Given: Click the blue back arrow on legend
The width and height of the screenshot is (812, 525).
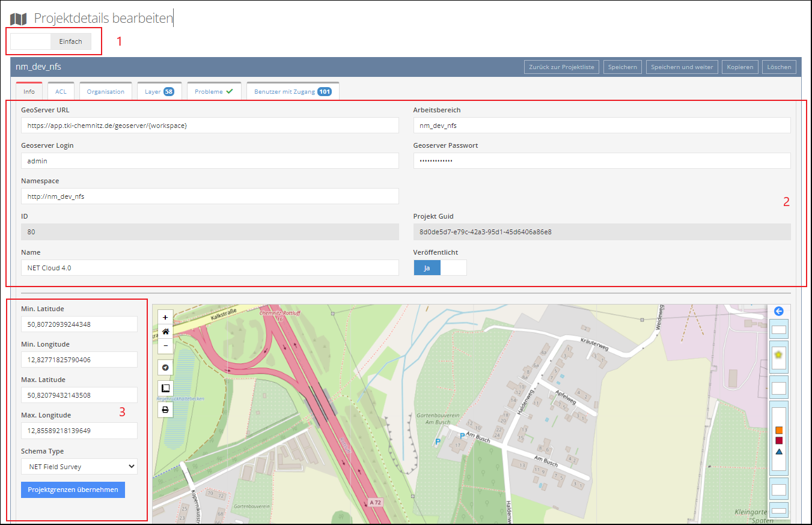Looking at the screenshot, I should click(778, 311).
